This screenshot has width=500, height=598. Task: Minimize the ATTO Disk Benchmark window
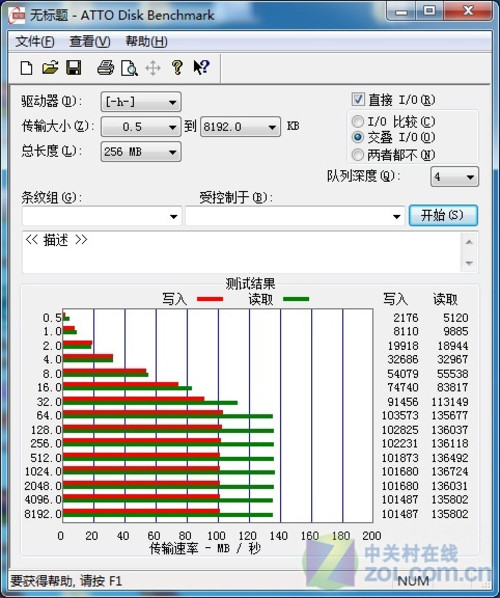click(x=401, y=11)
